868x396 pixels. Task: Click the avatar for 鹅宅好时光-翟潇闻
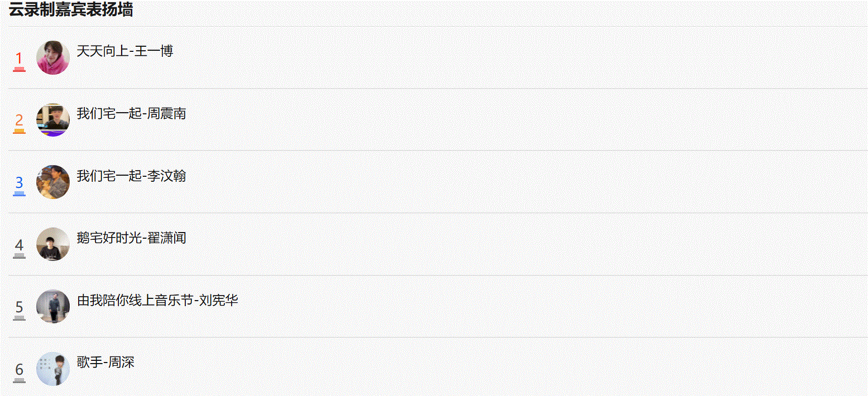click(53, 244)
